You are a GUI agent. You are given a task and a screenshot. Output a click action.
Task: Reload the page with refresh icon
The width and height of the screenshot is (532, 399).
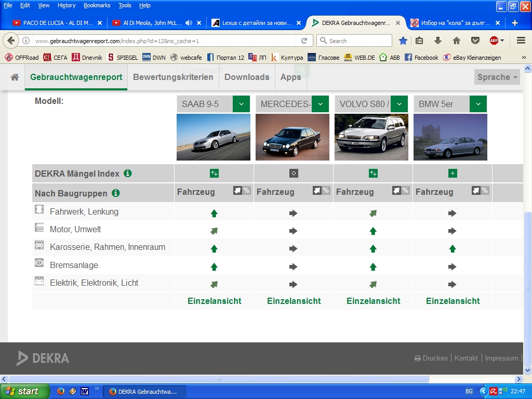[304, 41]
